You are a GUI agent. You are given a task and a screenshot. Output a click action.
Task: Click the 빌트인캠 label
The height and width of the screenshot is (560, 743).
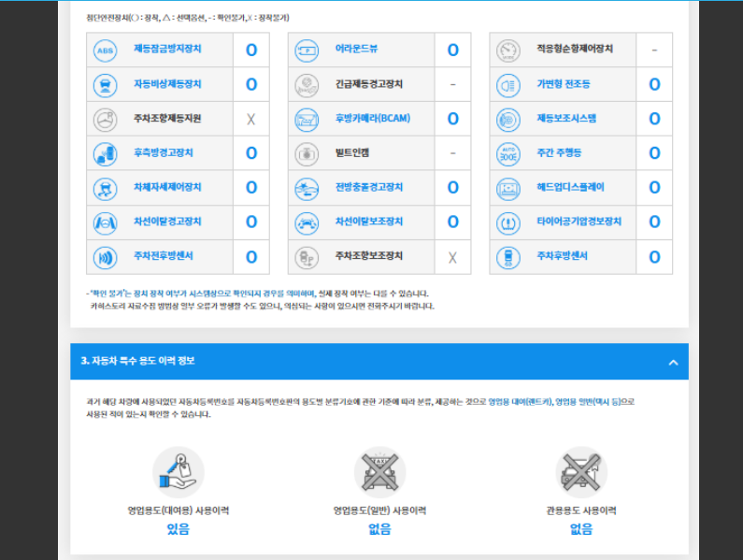pos(352,152)
